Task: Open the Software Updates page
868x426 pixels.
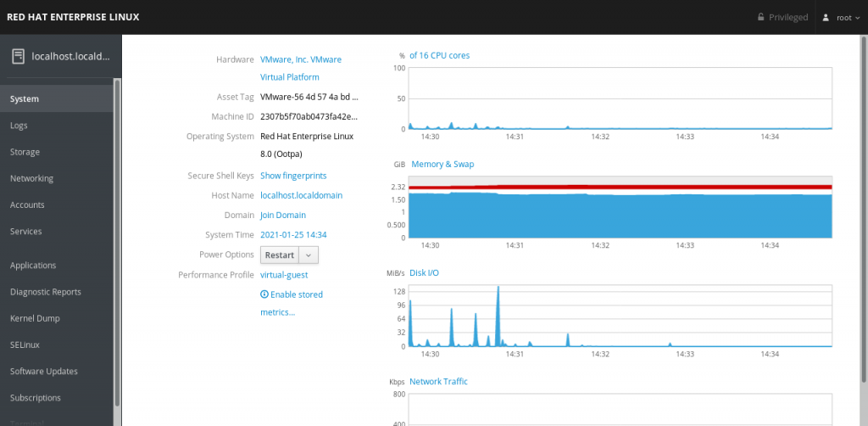Action: tap(43, 371)
